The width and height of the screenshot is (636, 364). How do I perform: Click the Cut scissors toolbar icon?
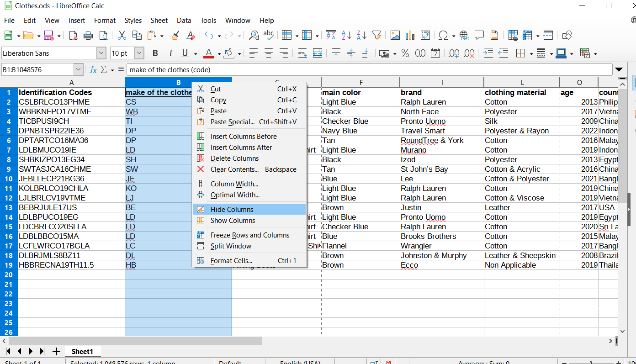(x=122, y=35)
